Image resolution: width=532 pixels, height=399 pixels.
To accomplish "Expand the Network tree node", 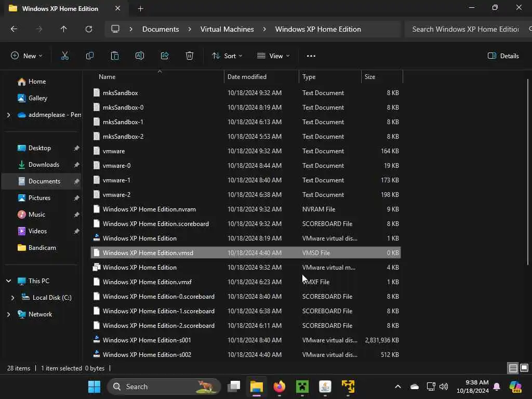I will pyautogui.click(x=8, y=314).
